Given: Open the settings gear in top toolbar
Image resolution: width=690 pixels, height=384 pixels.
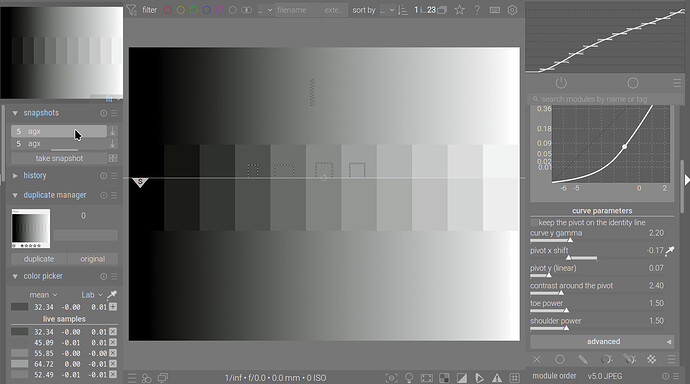Looking at the screenshot, I should (512, 10).
